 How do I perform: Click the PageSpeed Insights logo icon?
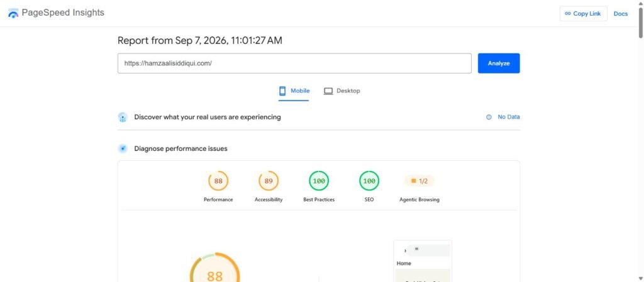point(13,13)
